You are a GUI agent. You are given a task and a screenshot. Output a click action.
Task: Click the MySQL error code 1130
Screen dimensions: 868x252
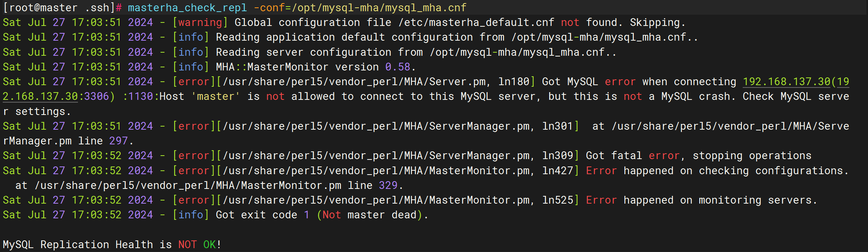click(140, 96)
